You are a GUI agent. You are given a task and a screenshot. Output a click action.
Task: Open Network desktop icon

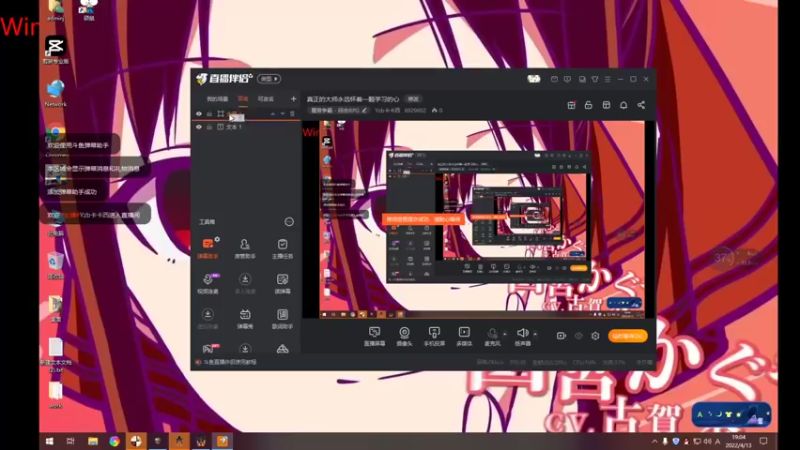tap(55, 93)
